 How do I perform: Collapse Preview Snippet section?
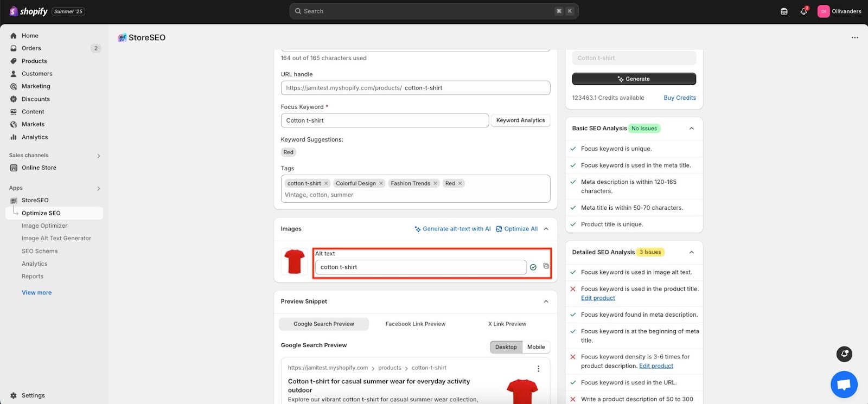click(x=546, y=302)
